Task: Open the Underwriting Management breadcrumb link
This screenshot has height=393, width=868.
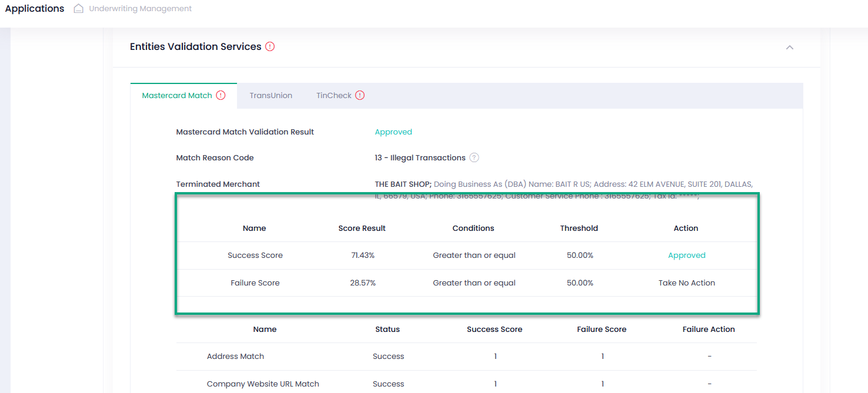Action: [141, 9]
